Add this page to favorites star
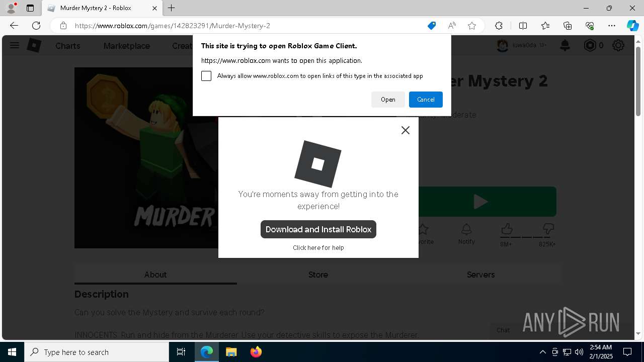The height and width of the screenshot is (362, 644). click(472, 26)
